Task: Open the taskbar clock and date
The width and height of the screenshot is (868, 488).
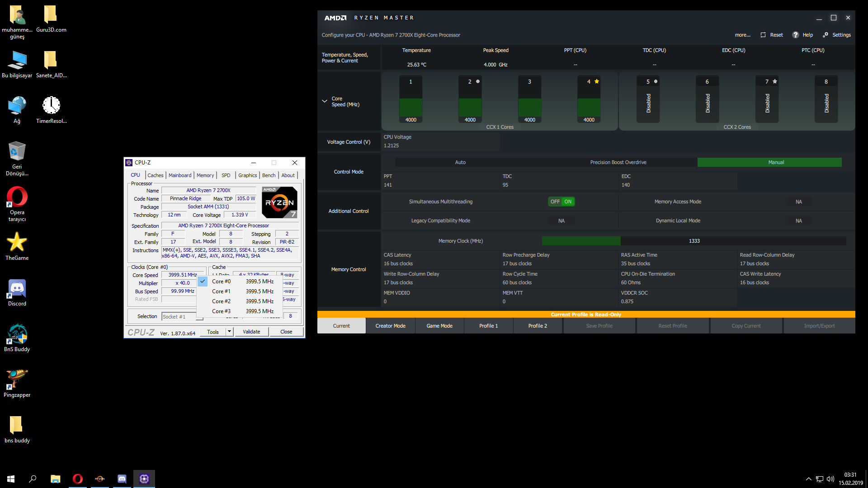Action: click(851, 479)
